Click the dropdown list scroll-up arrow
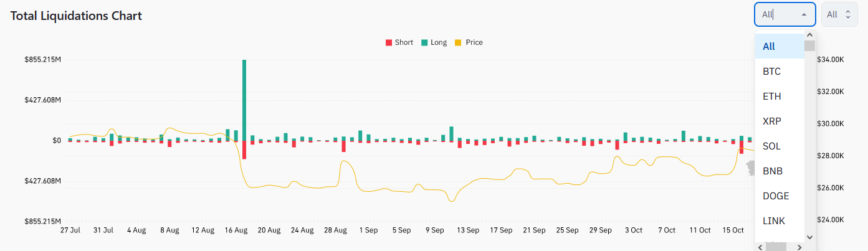868x251 pixels. [809, 36]
